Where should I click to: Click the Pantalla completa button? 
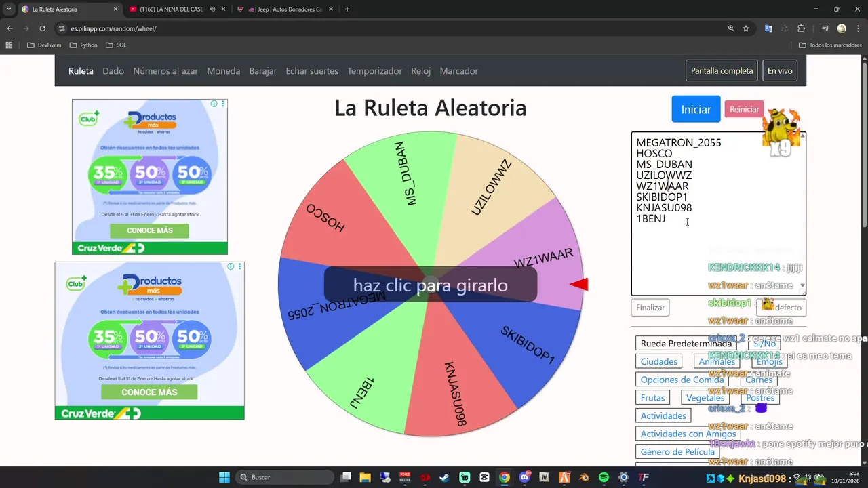(x=722, y=70)
